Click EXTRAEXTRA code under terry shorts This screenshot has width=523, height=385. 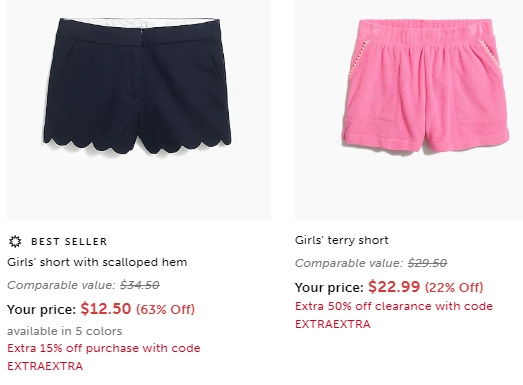[x=333, y=324]
